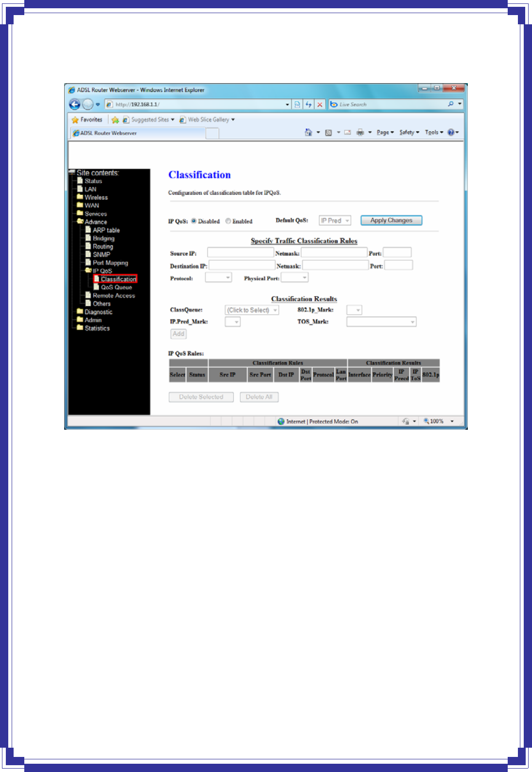
Task: Click the Statistics folder icon
Action: 80,328
